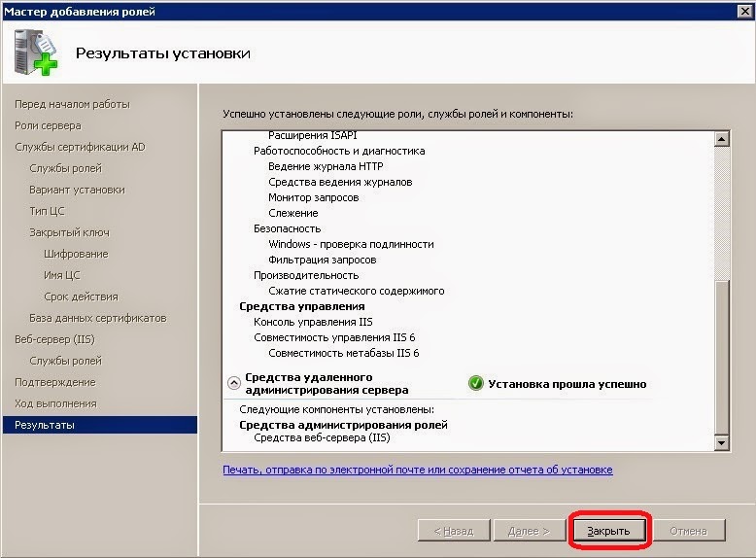The image size is (756, 558).
Task: Click the green success checkmark icon
Action: [475, 383]
